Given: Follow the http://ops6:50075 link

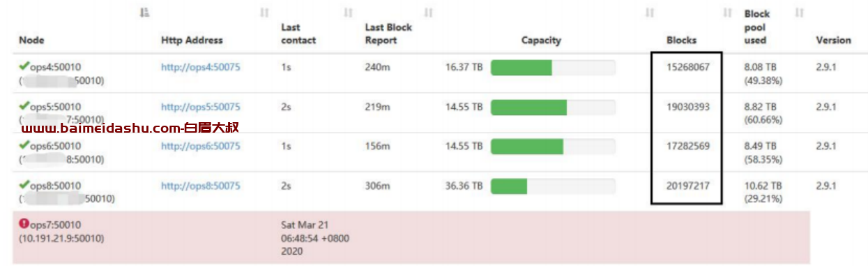Looking at the screenshot, I should [201, 146].
